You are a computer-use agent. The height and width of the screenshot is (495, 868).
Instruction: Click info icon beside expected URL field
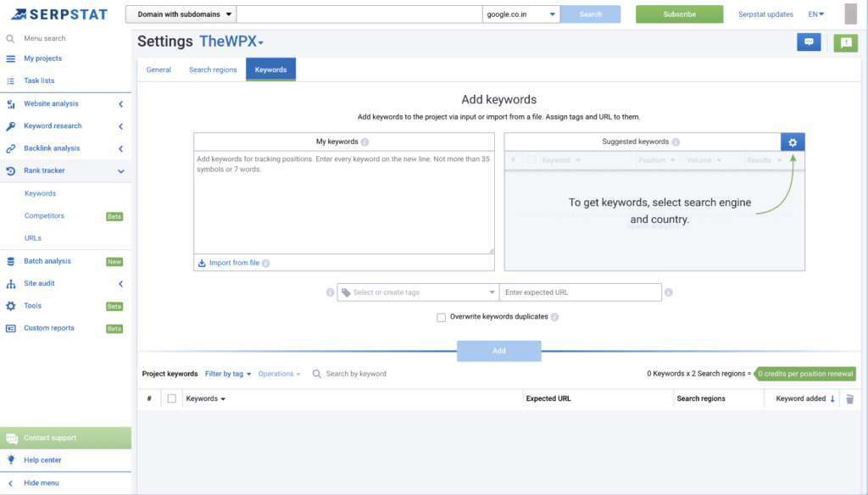tap(669, 292)
